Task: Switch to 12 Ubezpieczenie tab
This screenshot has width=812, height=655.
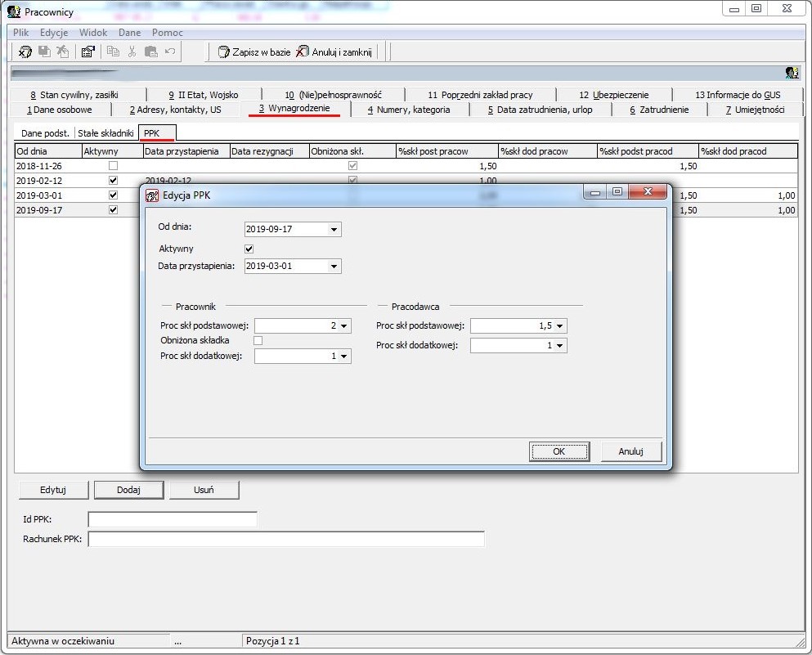Action: coord(613,95)
